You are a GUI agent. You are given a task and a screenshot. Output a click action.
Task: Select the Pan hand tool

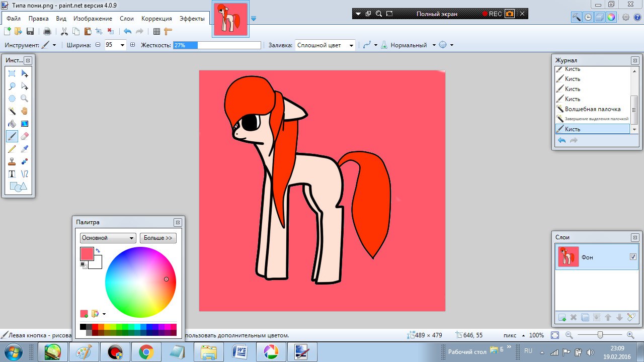coord(25,111)
